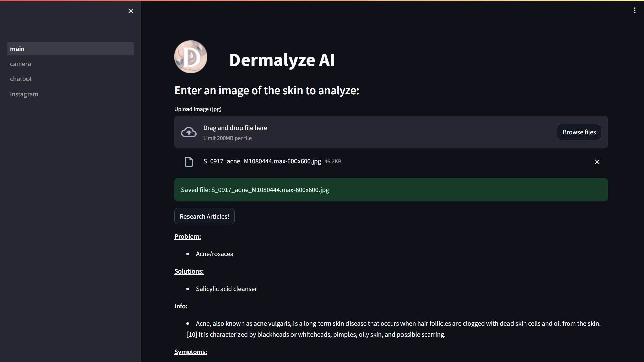This screenshot has height=362, width=644.
Task: Click the upload cloud icon
Action: (189, 132)
